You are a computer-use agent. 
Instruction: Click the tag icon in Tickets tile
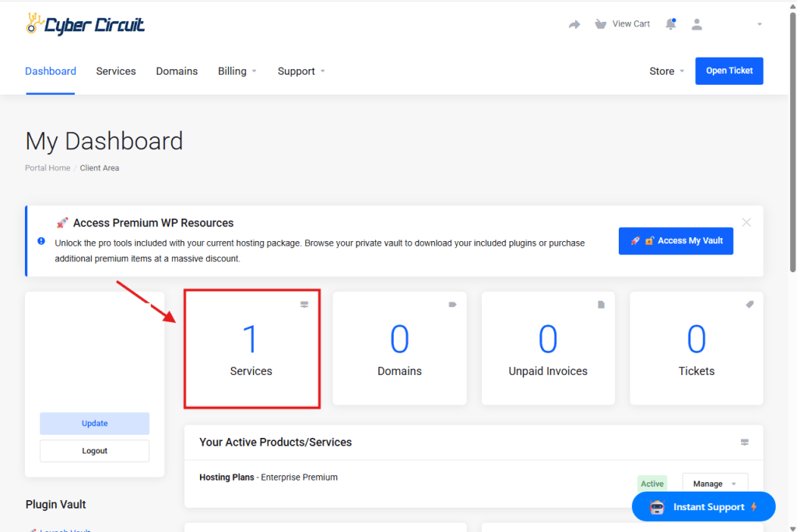(750, 305)
